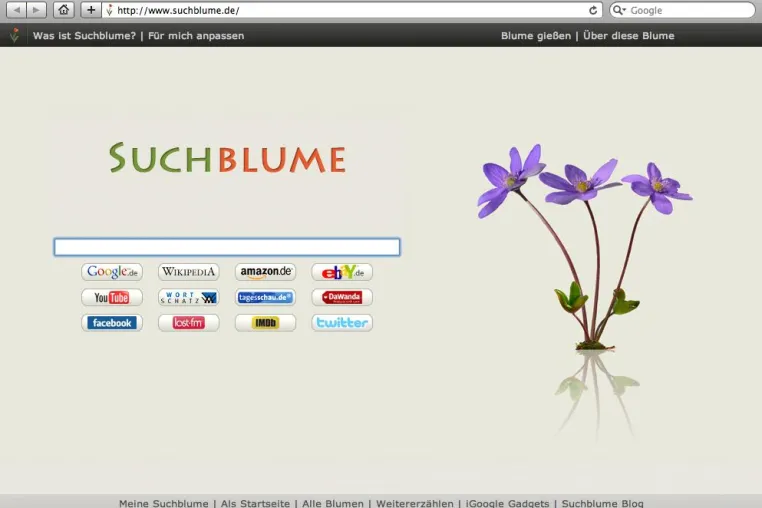The width and height of the screenshot is (762, 508).
Task: Search with the YouTube button
Action: pyautogui.click(x=112, y=297)
